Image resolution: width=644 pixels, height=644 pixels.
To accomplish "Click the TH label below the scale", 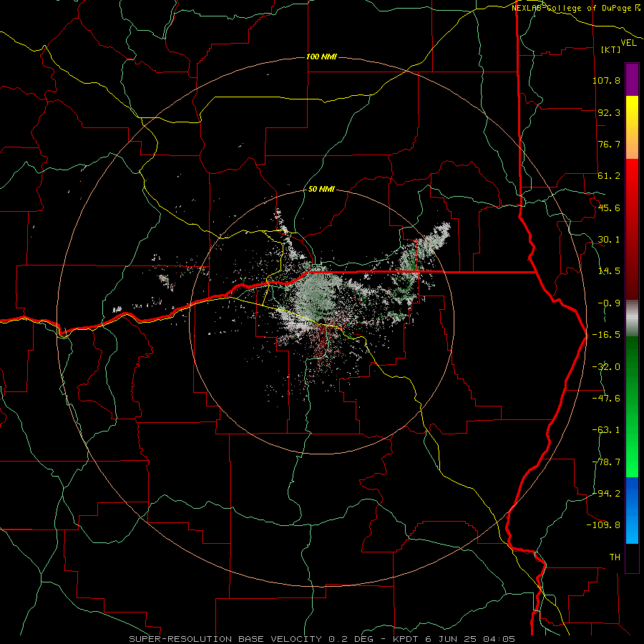I will (x=615, y=557).
